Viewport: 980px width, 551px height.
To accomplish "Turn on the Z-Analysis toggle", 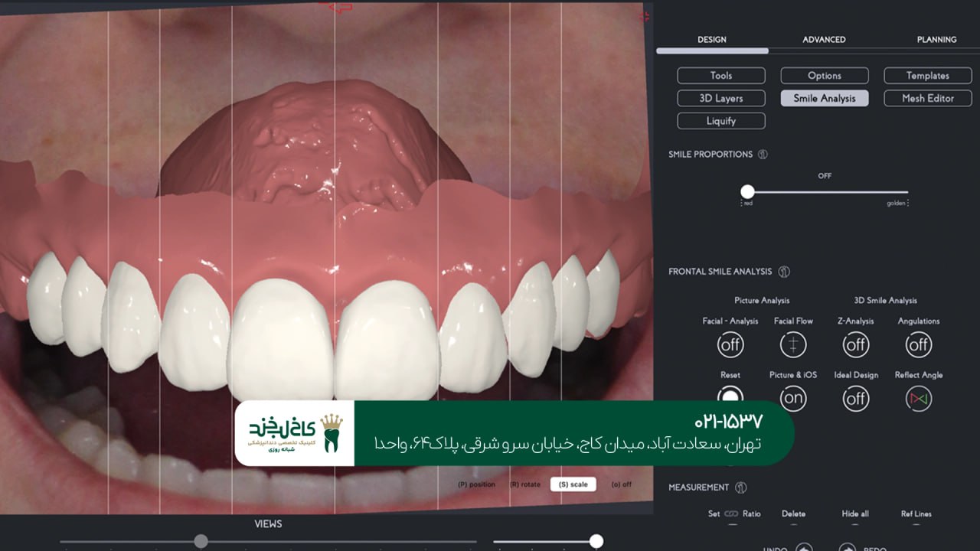I will tap(855, 344).
